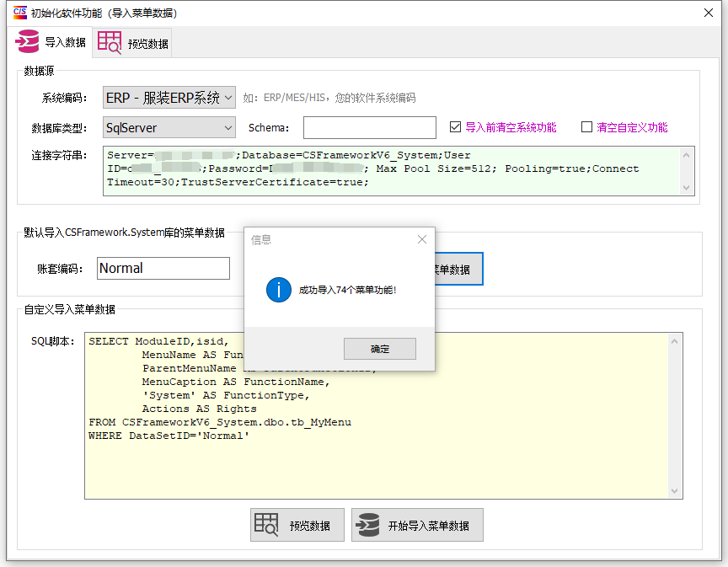Click the 账套编码 label
This screenshot has width=728, height=567.
(60, 269)
